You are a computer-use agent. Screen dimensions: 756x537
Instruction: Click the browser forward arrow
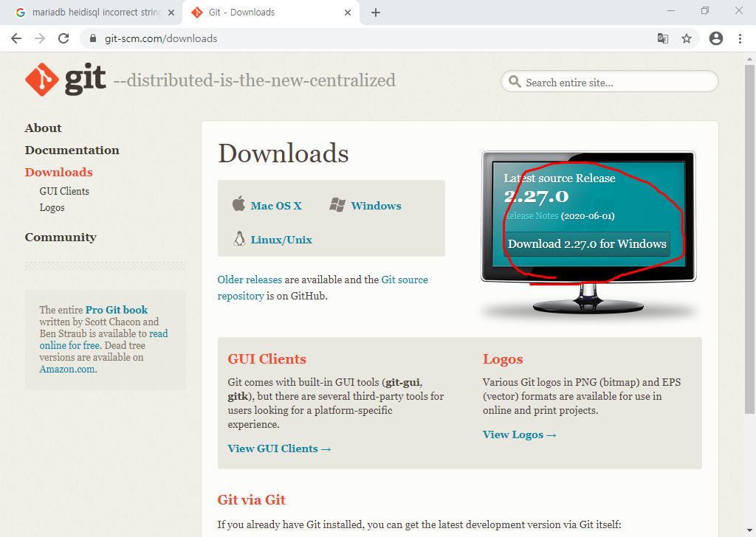(40, 38)
